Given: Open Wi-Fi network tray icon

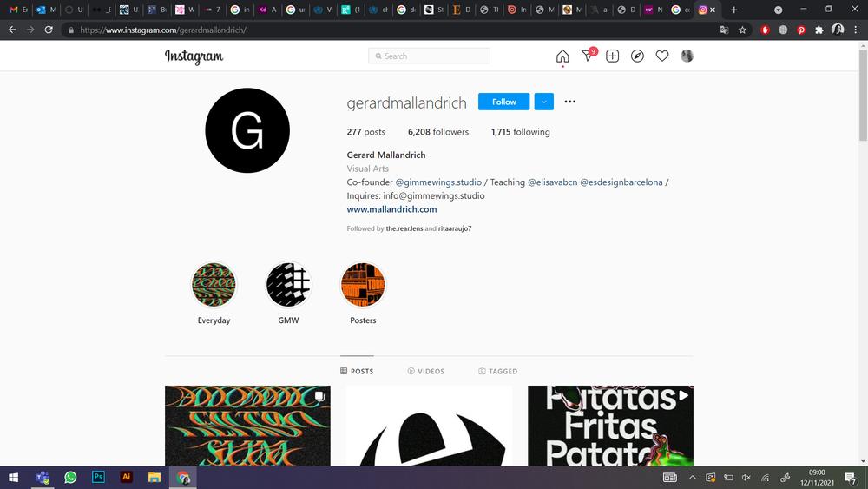Looking at the screenshot, I should [765, 478].
